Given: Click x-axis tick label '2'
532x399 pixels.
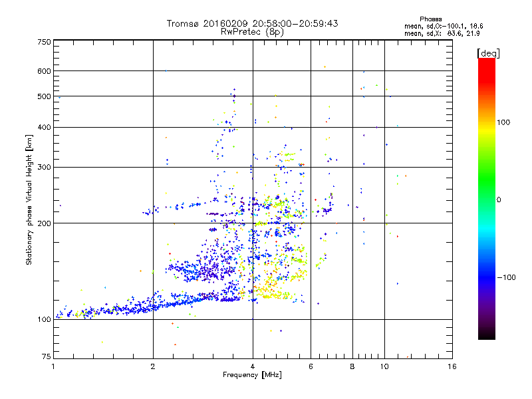Looking at the screenshot, I should click(x=153, y=366).
